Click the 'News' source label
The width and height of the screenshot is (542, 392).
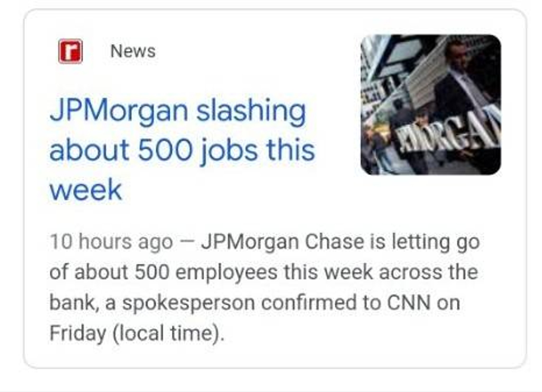(x=133, y=51)
